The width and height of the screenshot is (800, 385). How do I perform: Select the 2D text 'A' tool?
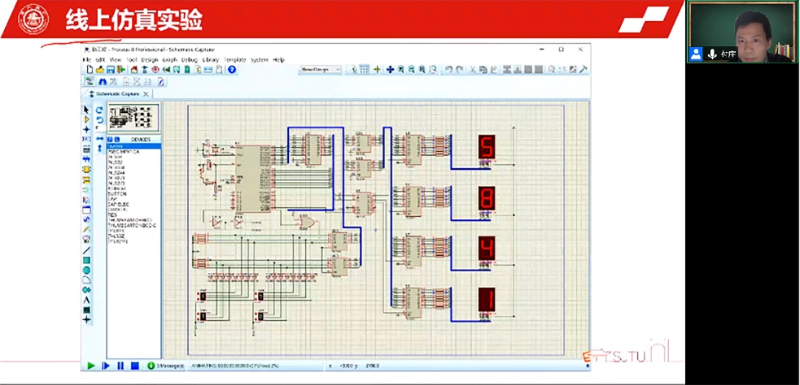(x=86, y=300)
